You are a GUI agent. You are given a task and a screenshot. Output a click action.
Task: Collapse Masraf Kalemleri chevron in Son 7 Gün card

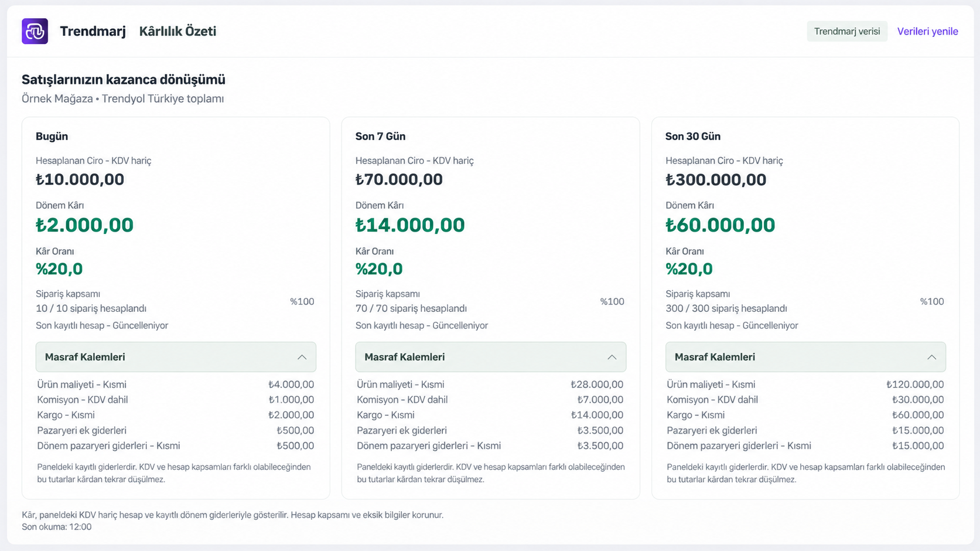pyautogui.click(x=612, y=357)
